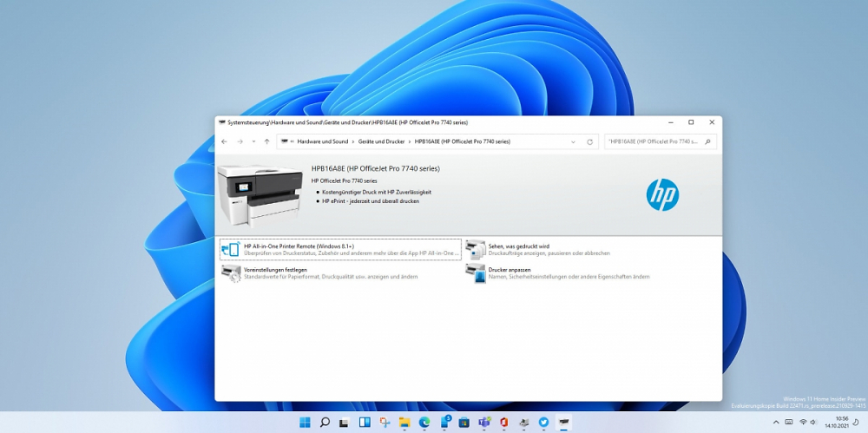The image size is (868, 433).
Task: Open the Your Phone app with badge
Action: tap(444, 423)
